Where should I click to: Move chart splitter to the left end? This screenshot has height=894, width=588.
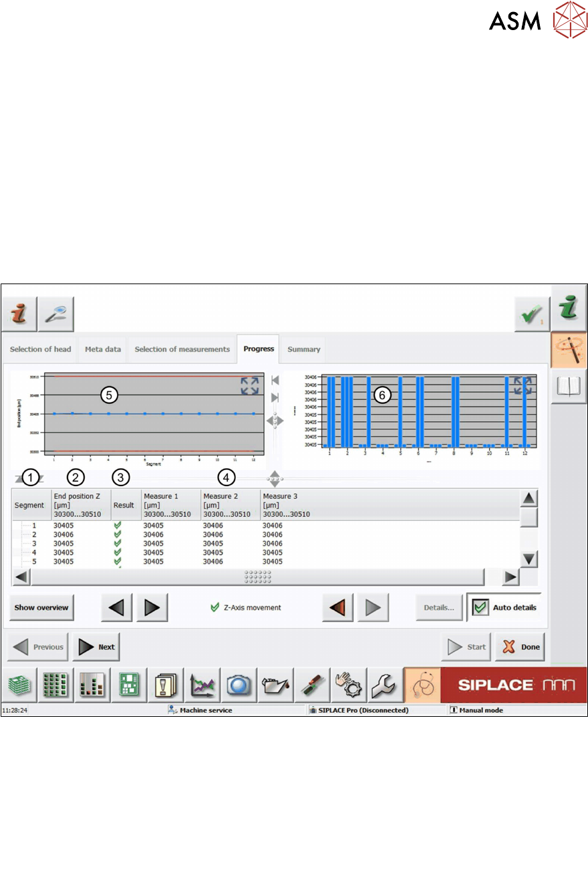click(275, 380)
